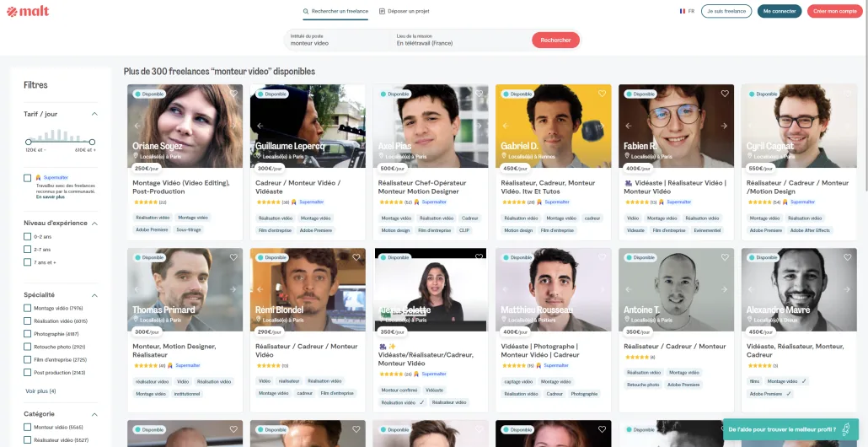Open Rechercher un freelance tab
The height and width of the screenshot is (447, 868).
[x=335, y=11]
